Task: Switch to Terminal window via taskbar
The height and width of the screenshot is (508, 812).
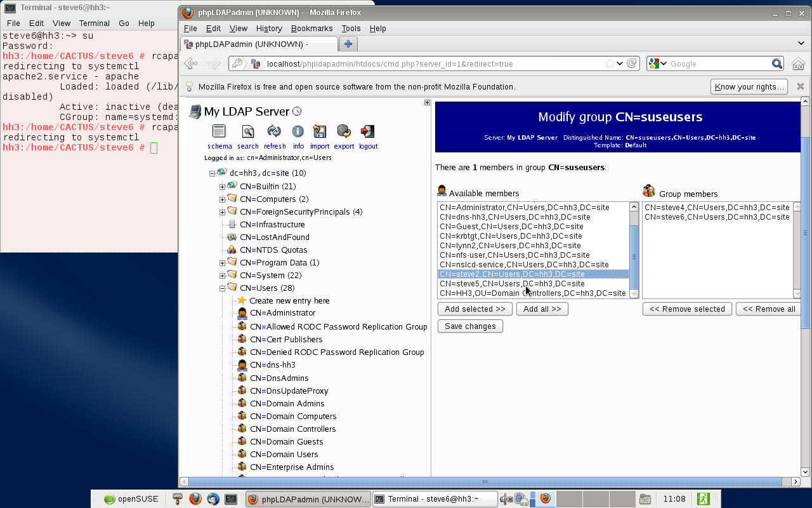Action: click(x=435, y=499)
